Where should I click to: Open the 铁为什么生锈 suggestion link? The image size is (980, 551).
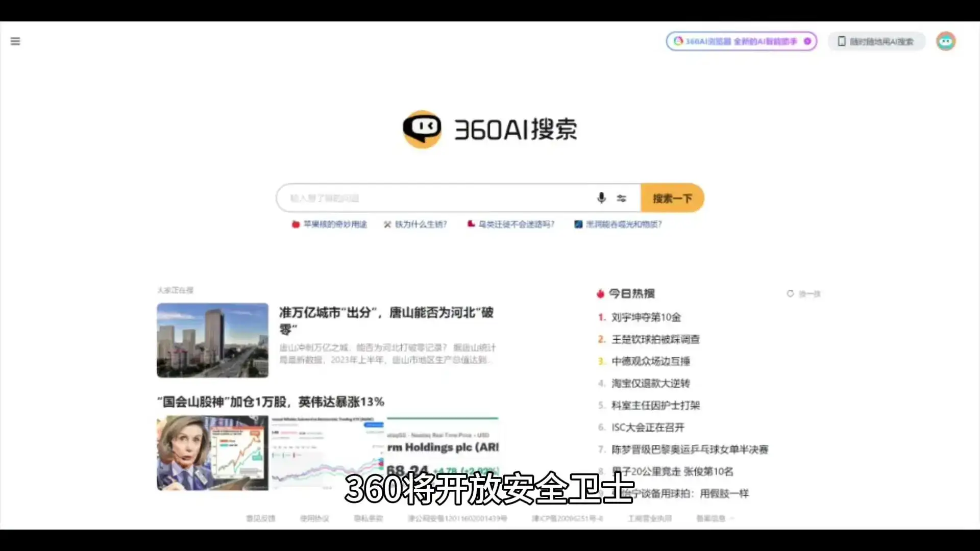point(420,224)
